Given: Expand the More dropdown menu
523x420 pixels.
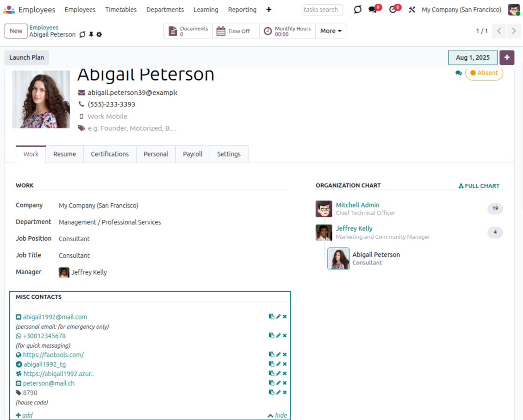Looking at the screenshot, I should (331, 31).
